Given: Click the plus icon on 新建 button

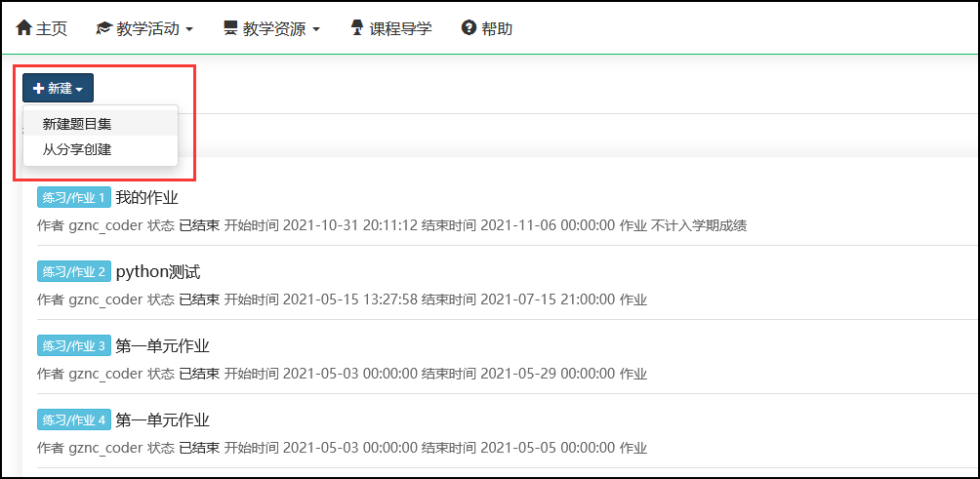Looking at the screenshot, I should [39, 89].
